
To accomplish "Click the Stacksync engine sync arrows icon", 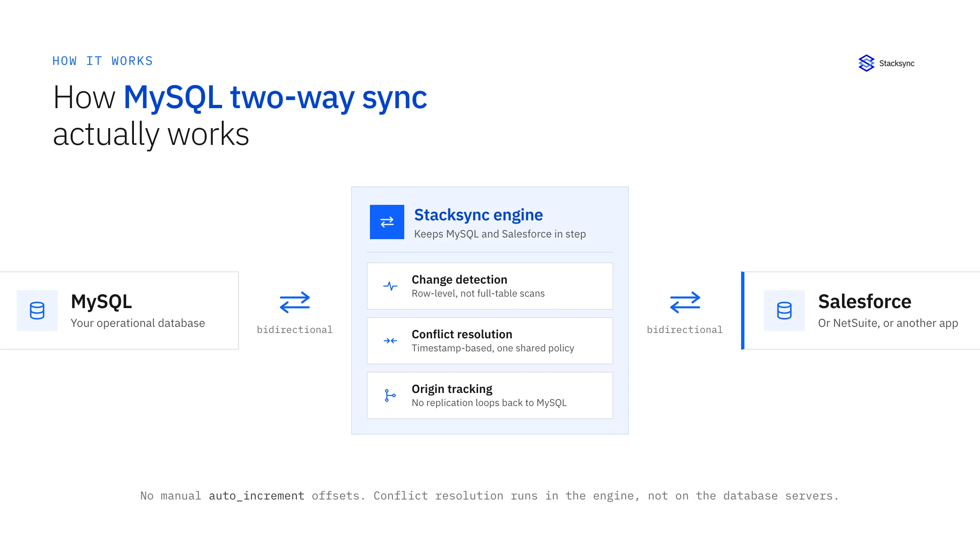I will coord(387,222).
